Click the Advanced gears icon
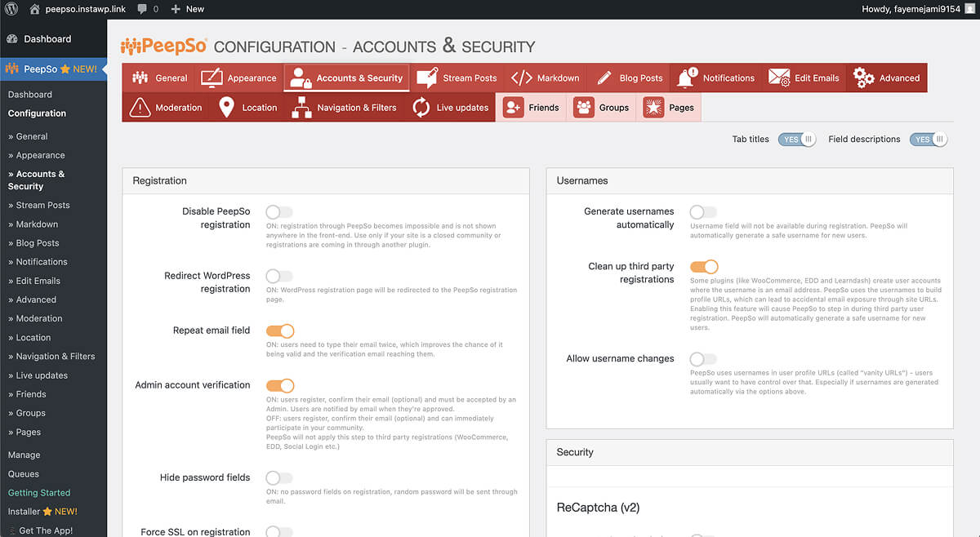 863,78
